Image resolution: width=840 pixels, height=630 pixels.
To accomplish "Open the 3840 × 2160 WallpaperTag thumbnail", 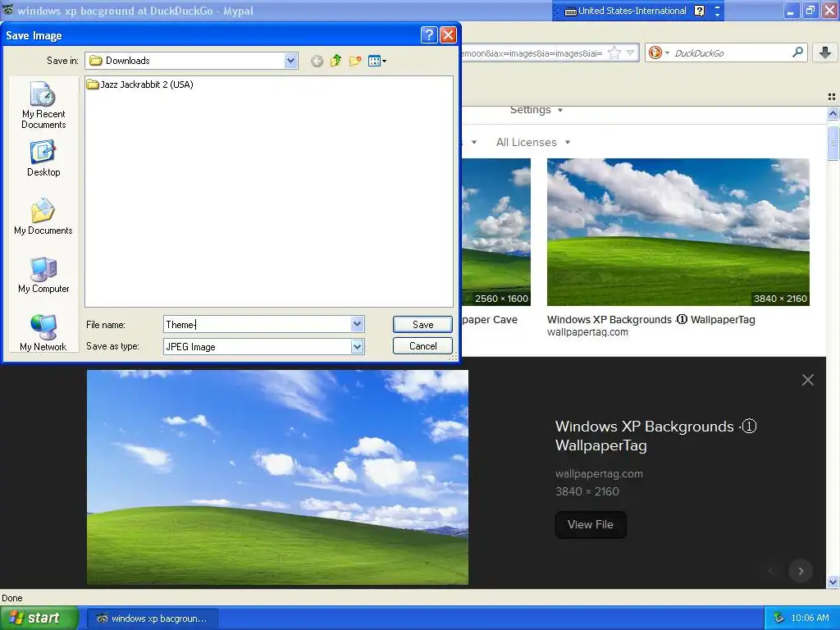I will (x=678, y=232).
